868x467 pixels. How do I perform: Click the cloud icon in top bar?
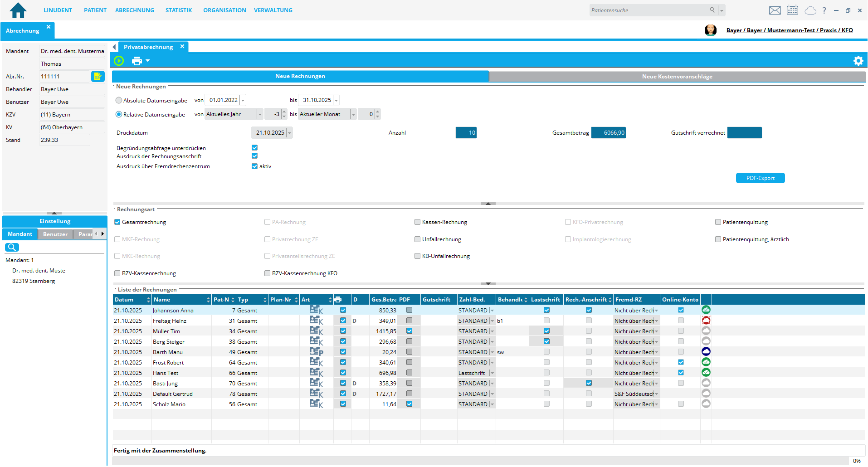tap(810, 10)
